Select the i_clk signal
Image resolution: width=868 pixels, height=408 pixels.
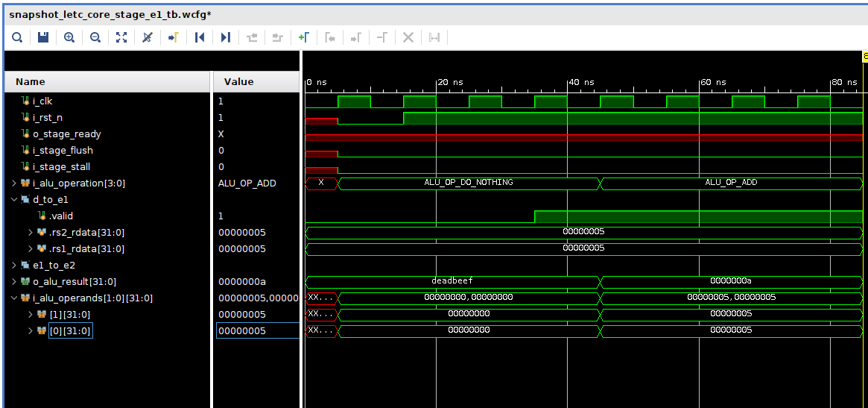(x=42, y=101)
